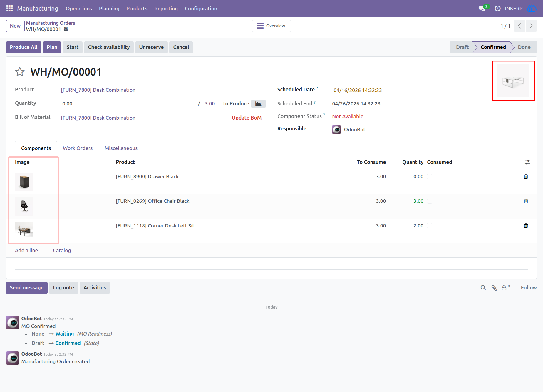
Task: Delete the Drawer Black component line
Action: 526,177
